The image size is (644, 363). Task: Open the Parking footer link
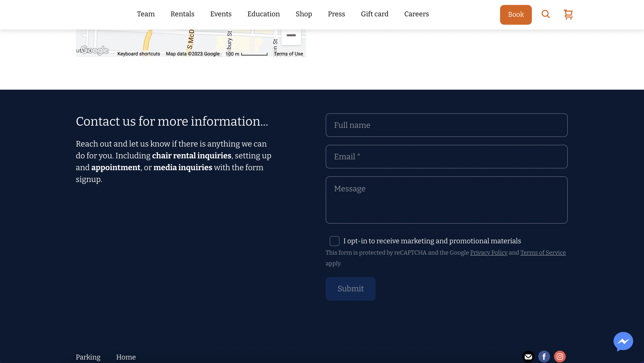click(88, 357)
